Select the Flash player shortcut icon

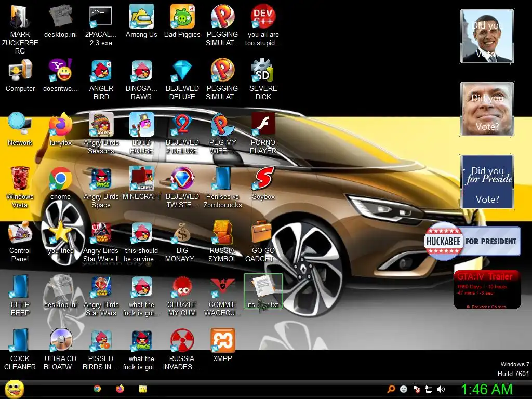(x=263, y=124)
